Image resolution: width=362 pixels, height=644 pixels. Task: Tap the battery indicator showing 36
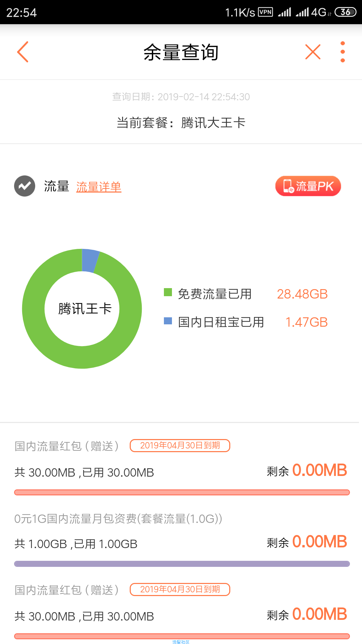(x=345, y=12)
